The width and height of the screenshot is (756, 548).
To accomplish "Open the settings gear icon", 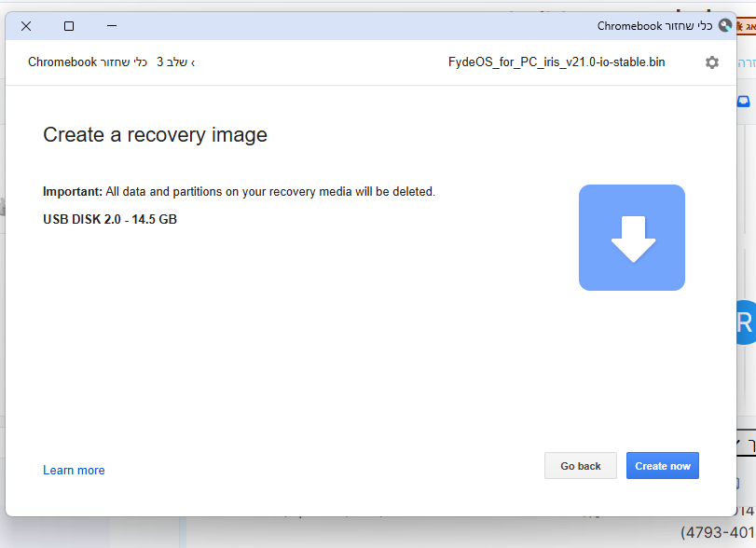I will 712,62.
